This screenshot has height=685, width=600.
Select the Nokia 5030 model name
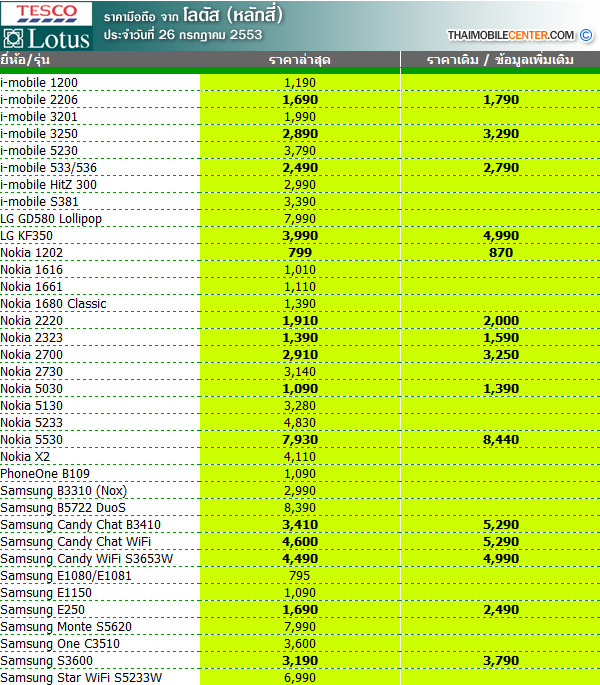(31, 389)
